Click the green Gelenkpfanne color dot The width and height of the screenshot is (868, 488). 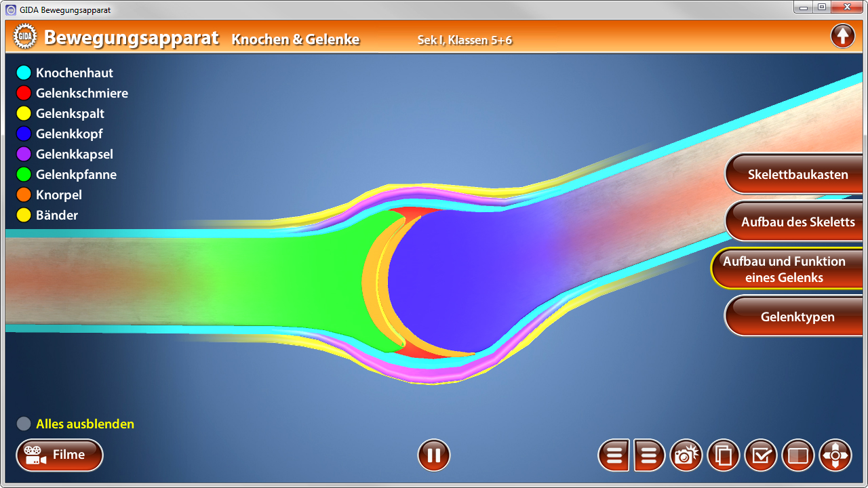pos(24,174)
